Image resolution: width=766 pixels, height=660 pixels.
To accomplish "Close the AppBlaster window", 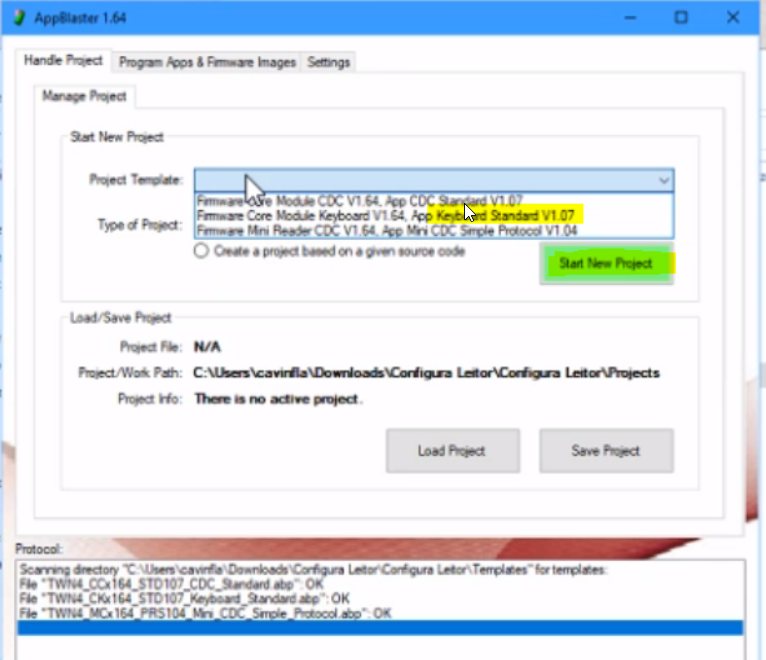I will pos(733,18).
